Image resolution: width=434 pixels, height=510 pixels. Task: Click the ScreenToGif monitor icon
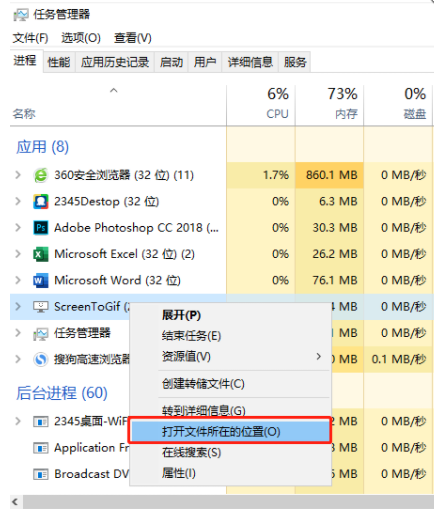click(x=41, y=307)
